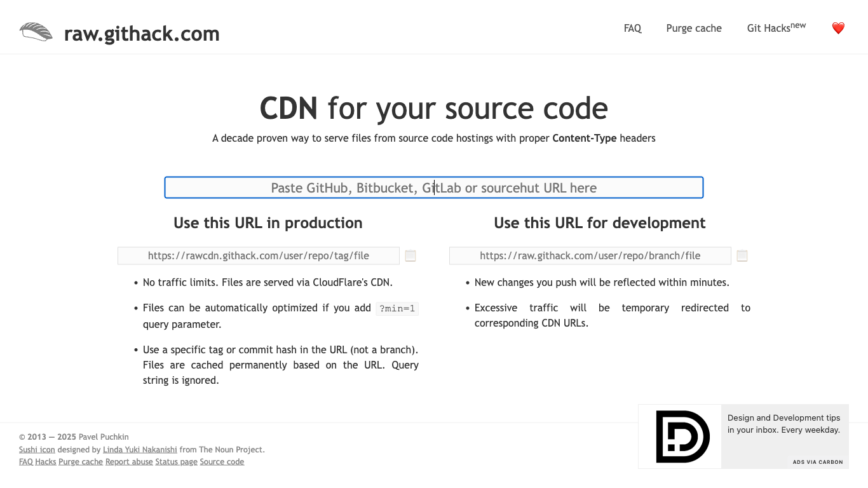Click the '© 2013 — 2025 Pavel Puchkin' text
Screen dimensions: 868x488
pos(74,437)
